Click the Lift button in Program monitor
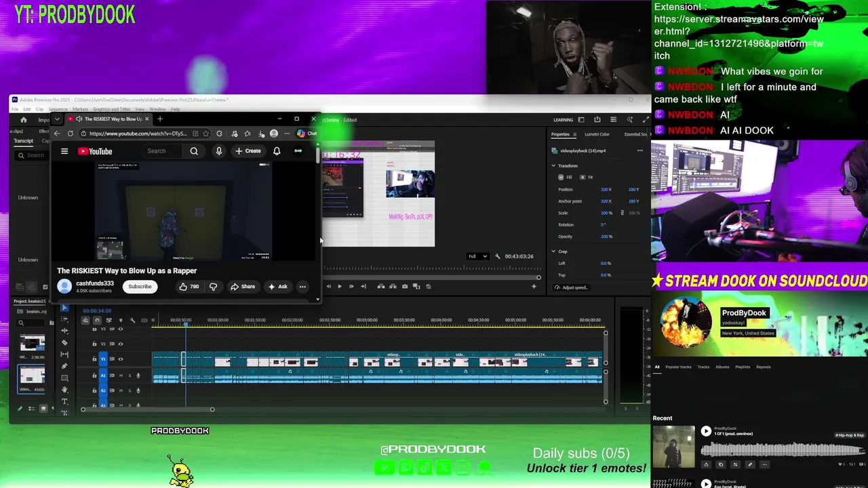The height and width of the screenshot is (488, 868). pos(381,286)
